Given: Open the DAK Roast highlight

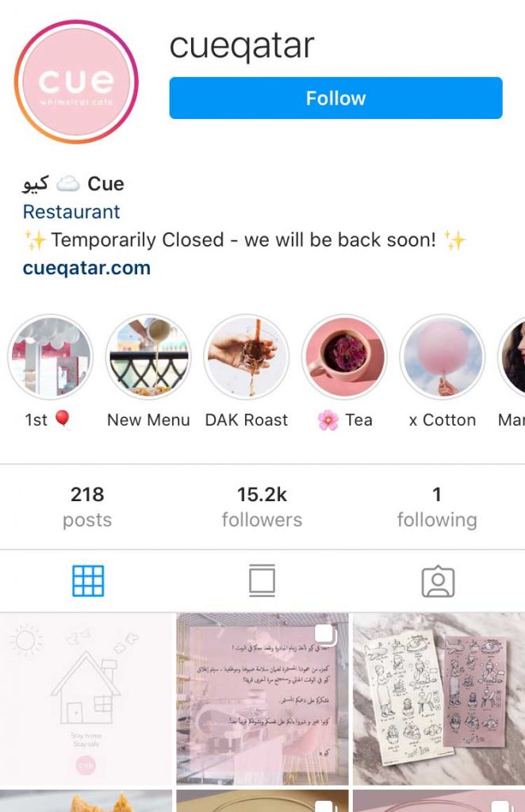Looking at the screenshot, I should (x=246, y=358).
